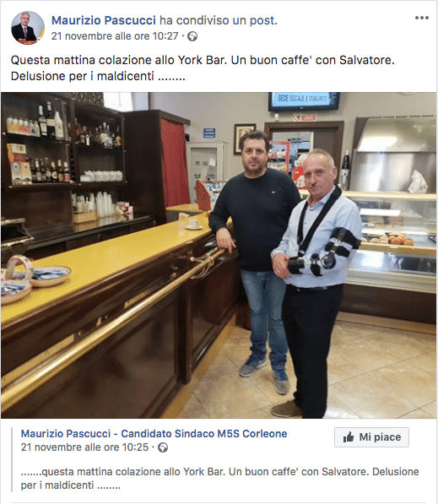Screen dimensions: 438x504
Task: Open timestamp 21 novembre alle ore 10:27
Action: coord(115,36)
